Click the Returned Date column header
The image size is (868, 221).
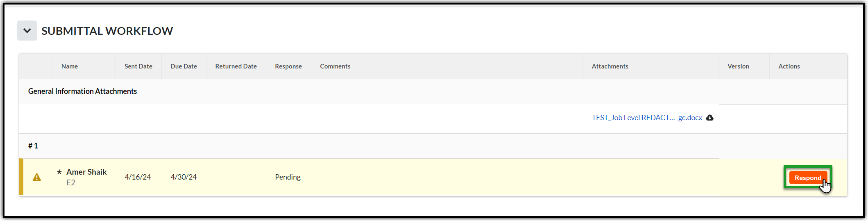pyautogui.click(x=236, y=66)
